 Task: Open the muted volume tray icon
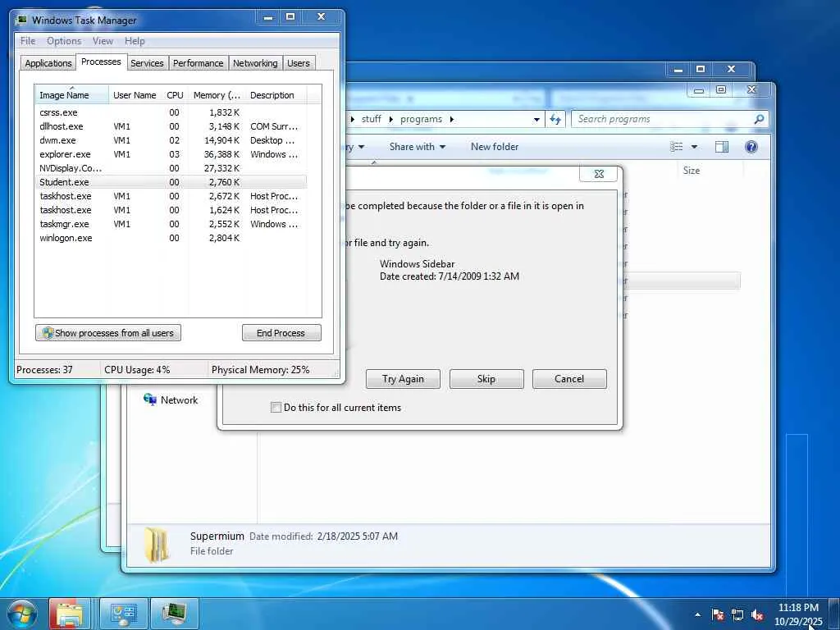pyautogui.click(x=757, y=614)
